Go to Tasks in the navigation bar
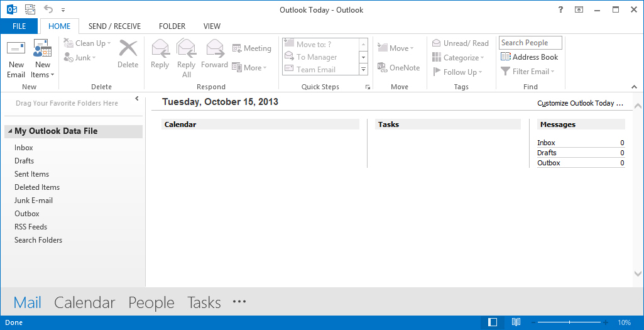 click(204, 302)
